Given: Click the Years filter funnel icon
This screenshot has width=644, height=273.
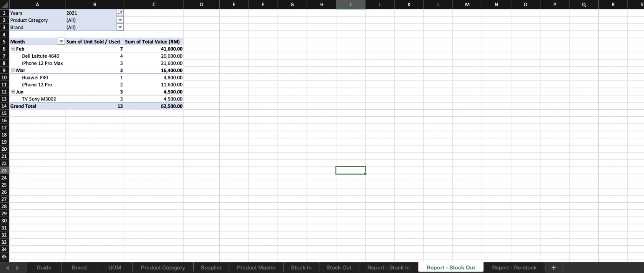Looking at the screenshot, I should point(120,13).
